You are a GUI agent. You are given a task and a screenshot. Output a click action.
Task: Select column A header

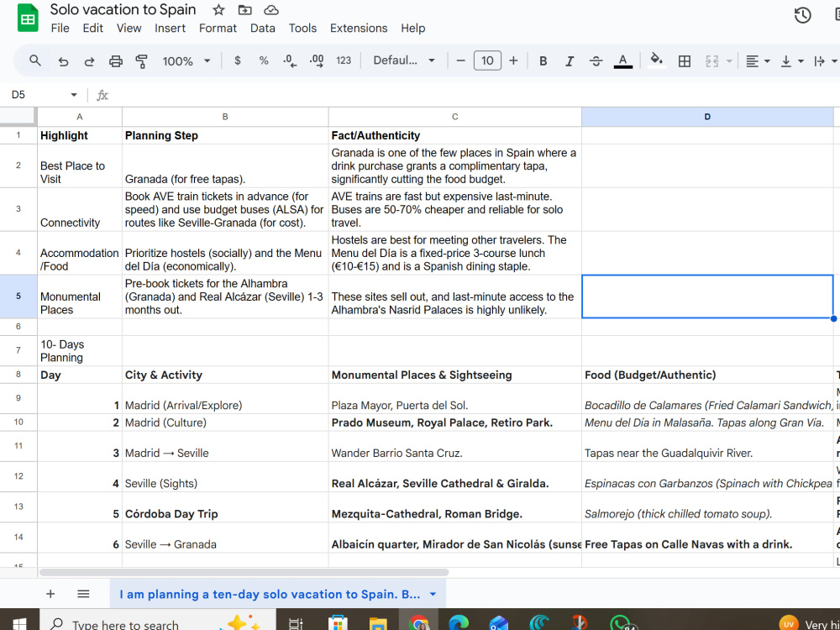coord(80,117)
